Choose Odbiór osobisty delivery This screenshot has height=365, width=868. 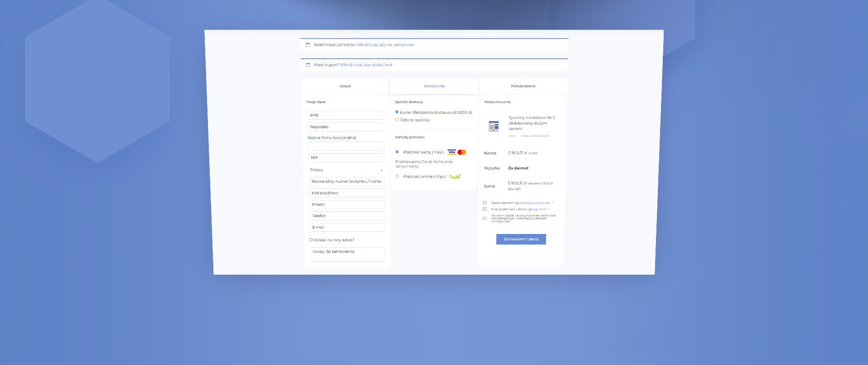[397, 120]
